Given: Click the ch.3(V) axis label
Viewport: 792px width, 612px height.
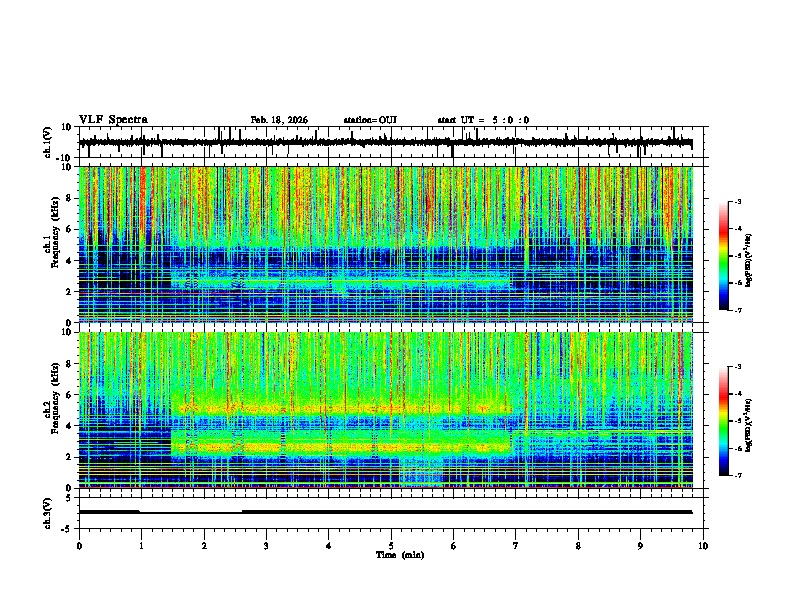Looking at the screenshot, I should [48, 513].
